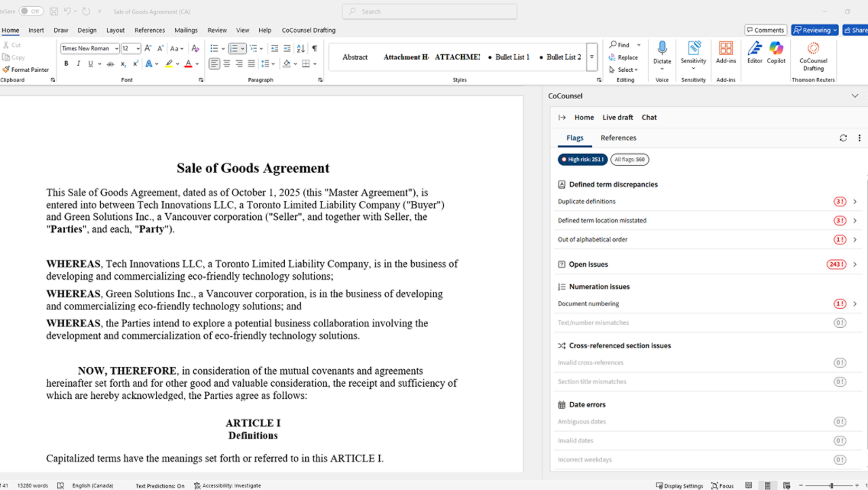Screen dimensions: 868x490
Task: Open the font name dropdown
Action: pyautogui.click(x=117, y=48)
